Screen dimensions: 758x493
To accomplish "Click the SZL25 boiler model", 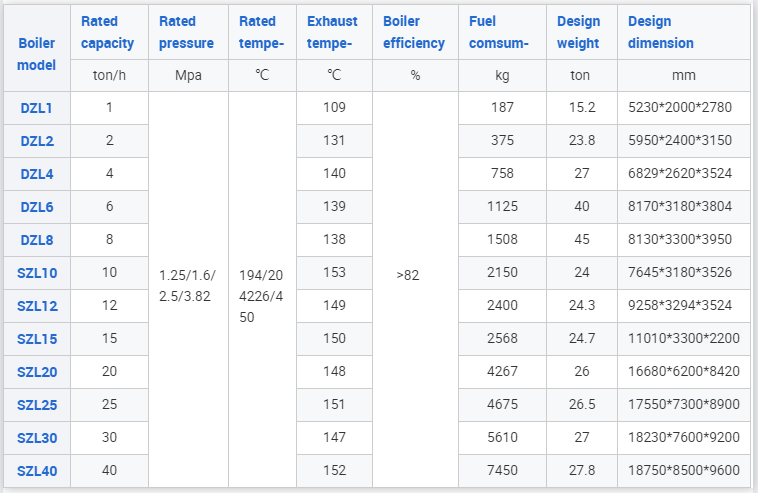I will click(x=37, y=405).
